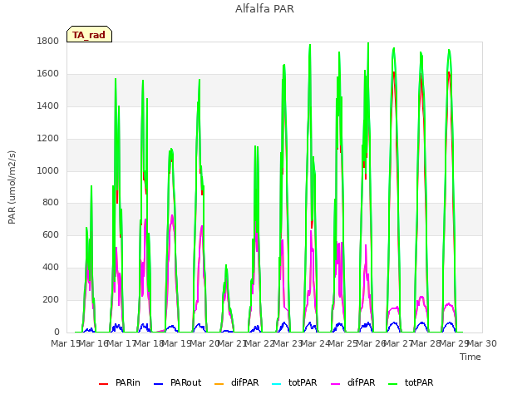This screenshot has width=532, height=399.
Task: Click the Alfalfa PAR chart title
Action: click(264, 9)
